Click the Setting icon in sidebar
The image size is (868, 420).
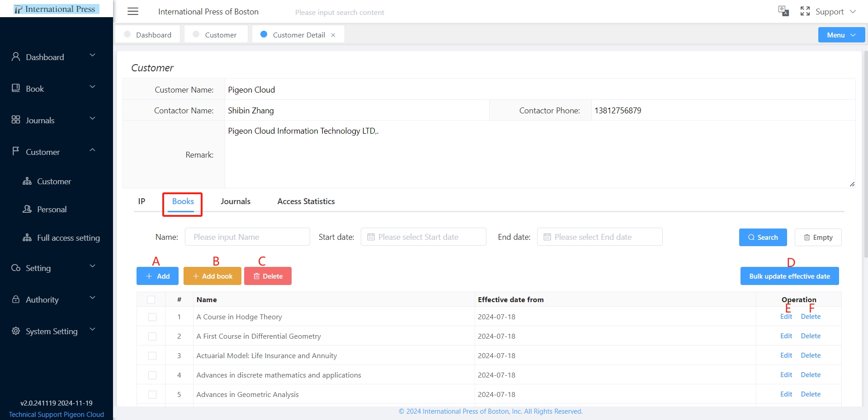coord(16,268)
